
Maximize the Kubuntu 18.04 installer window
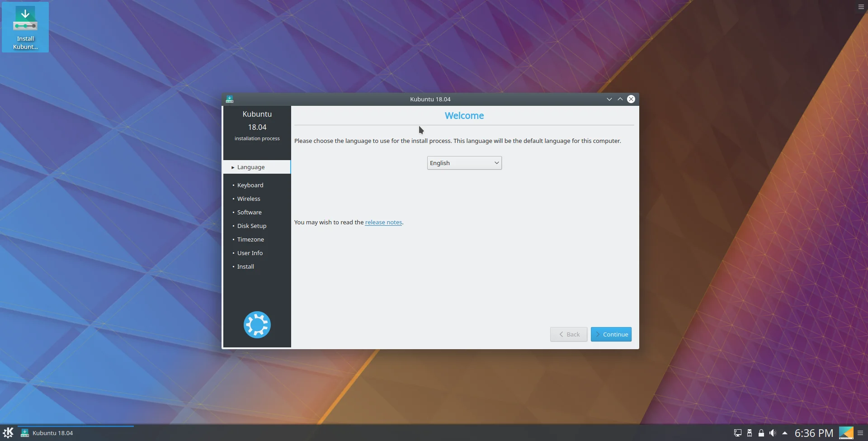620,99
